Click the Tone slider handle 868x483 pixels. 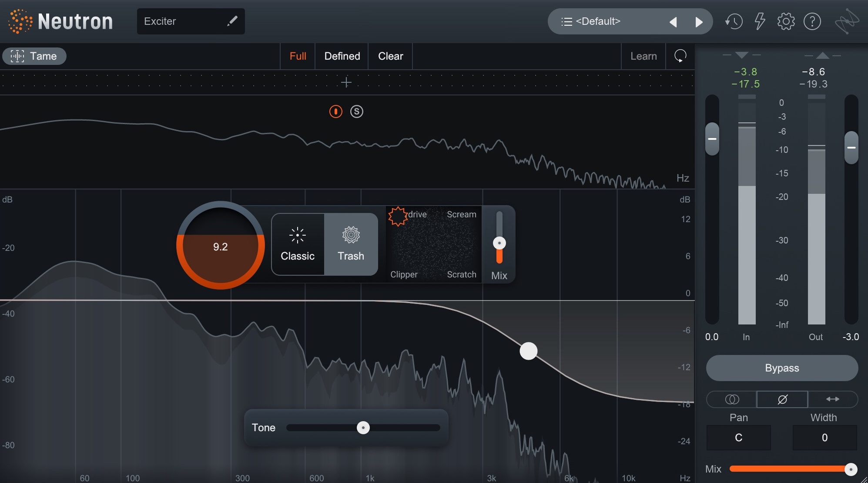pos(363,428)
